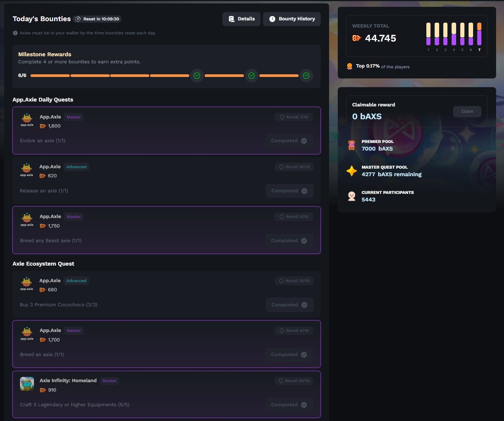The width and height of the screenshot is (504, 421).
Task: Select the day 4 bar in weekly chart
Action: tap(454, 34)
